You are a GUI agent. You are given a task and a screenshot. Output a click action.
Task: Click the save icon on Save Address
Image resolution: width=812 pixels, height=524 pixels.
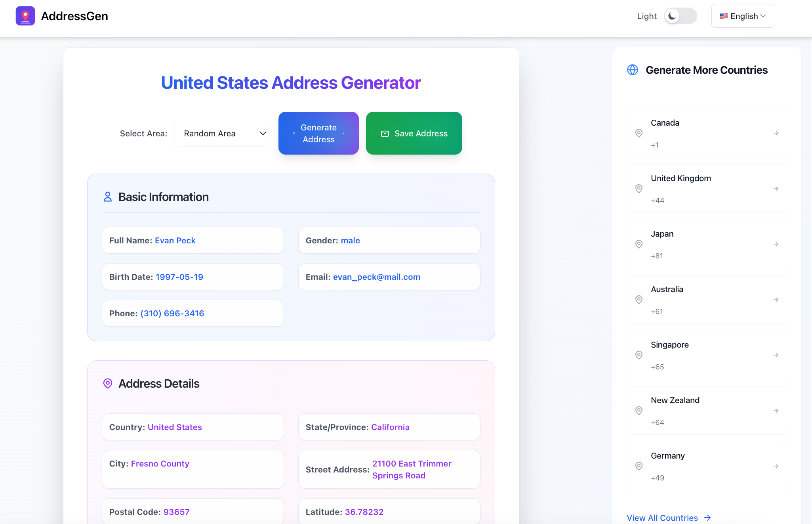click(x=385, y=134)
